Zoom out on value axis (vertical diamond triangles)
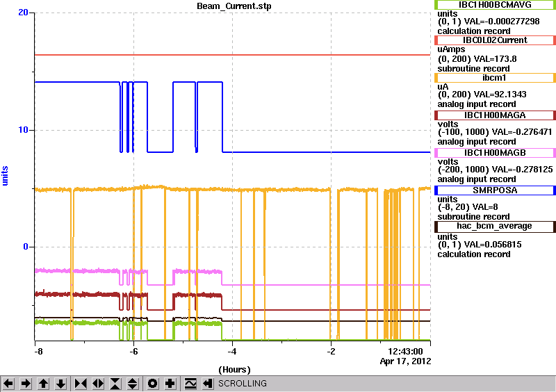 tap(132, 384)
